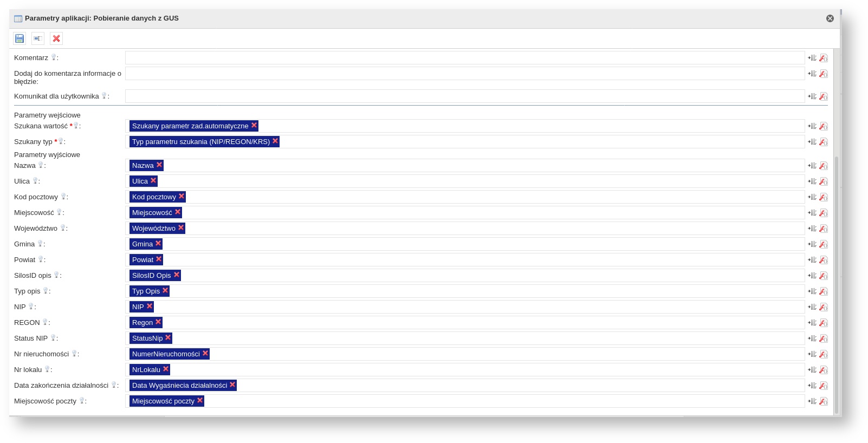Viewport: 868px width, 443px height.
Task: Click the 'NumerNieruchomości' tag
Action: click(166, 354)
